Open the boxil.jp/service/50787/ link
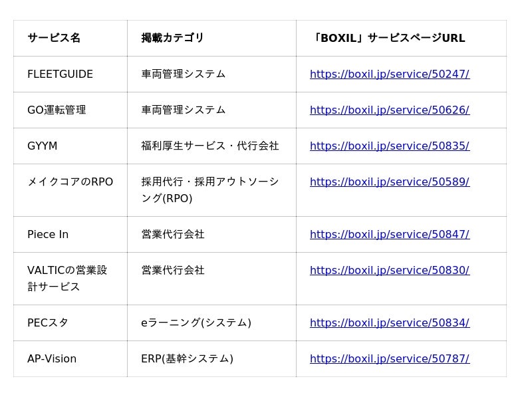Image resolution: width=532 pixels, height=397 pixels. click(389, 359)
